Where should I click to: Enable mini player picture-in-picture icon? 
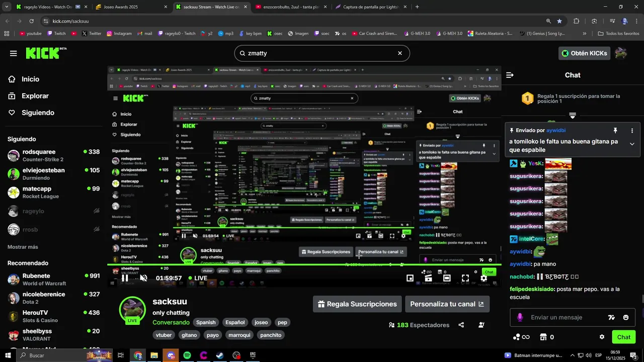coord(410,278)
